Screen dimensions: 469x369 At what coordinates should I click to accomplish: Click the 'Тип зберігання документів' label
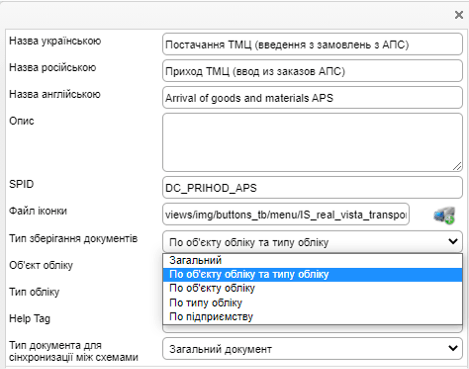73,239
